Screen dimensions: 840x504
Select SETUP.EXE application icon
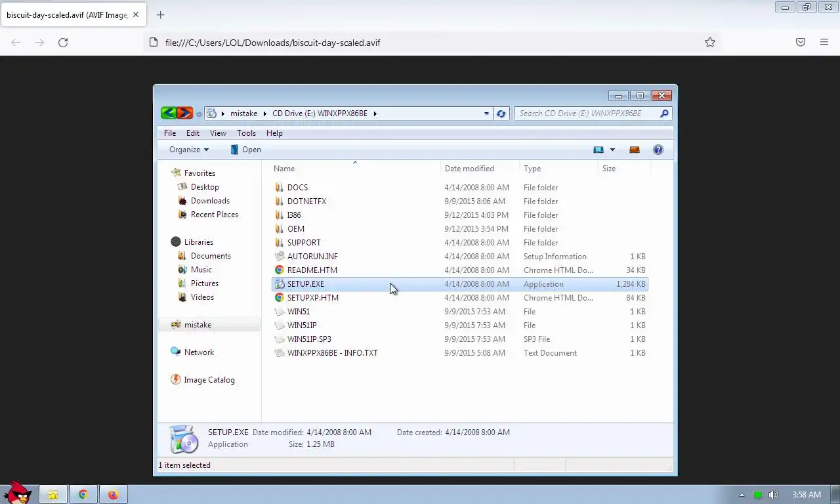click(280, 284)
